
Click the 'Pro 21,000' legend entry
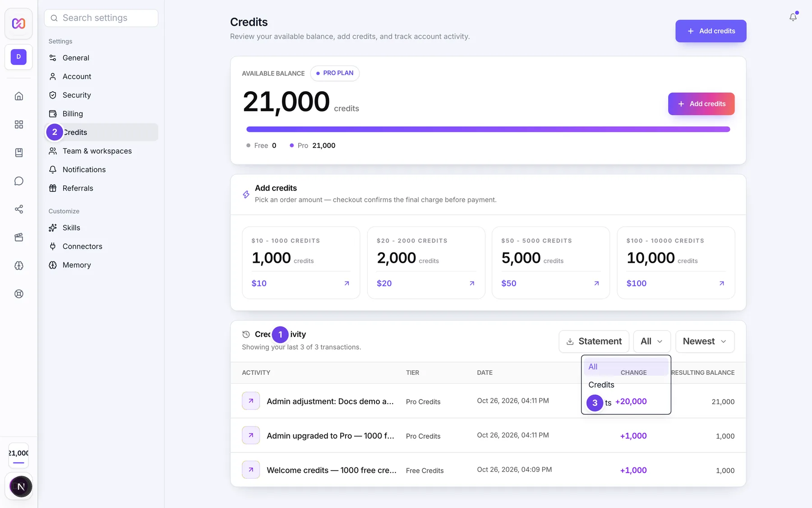coord(312,145)
